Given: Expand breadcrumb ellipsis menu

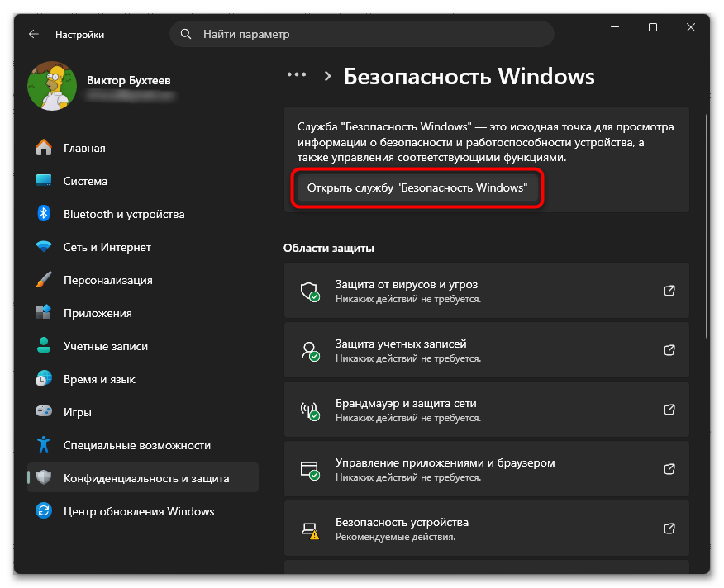Looking at the screenshot, I should point(297,74).
